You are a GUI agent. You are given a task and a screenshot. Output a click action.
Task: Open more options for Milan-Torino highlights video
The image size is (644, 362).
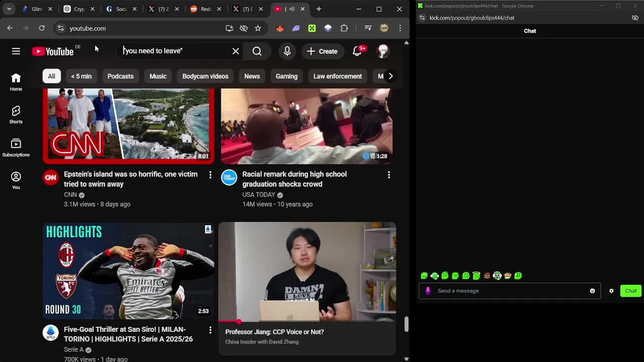[210, 330]
